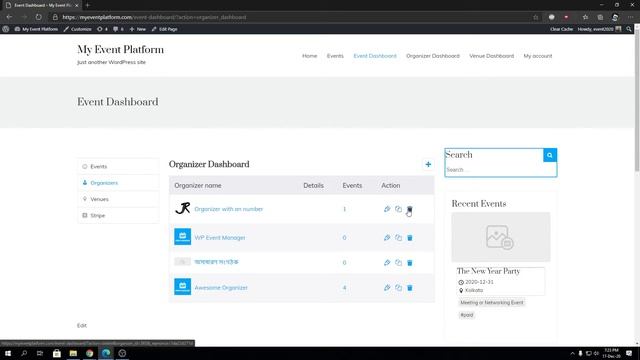
Task: Click Edit Page in admin bar
Action: 164,29
